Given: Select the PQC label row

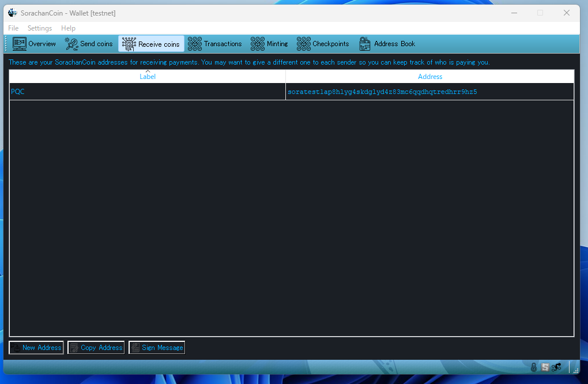Looking at the screenshot, I should 147,92.
